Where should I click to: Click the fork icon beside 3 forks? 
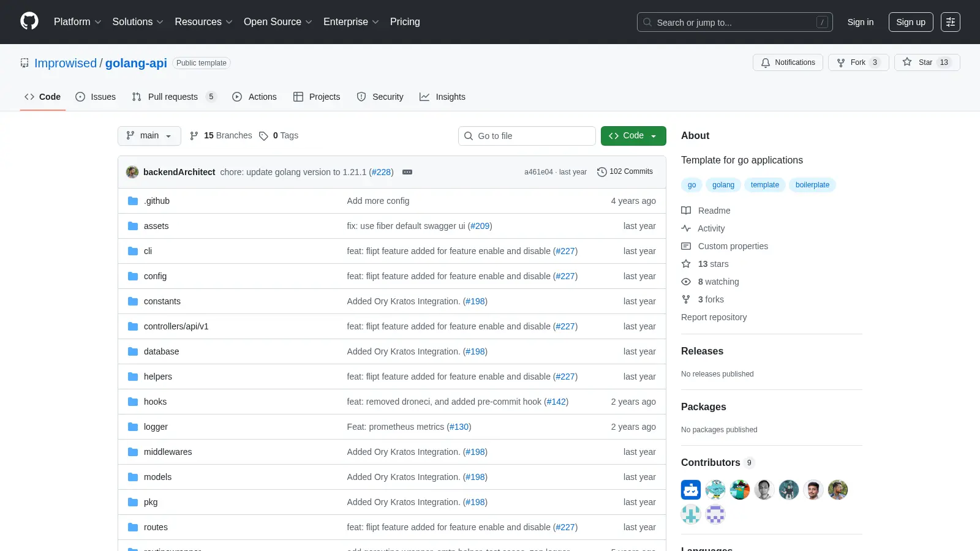pyautogui.click(x=686, y=299)
